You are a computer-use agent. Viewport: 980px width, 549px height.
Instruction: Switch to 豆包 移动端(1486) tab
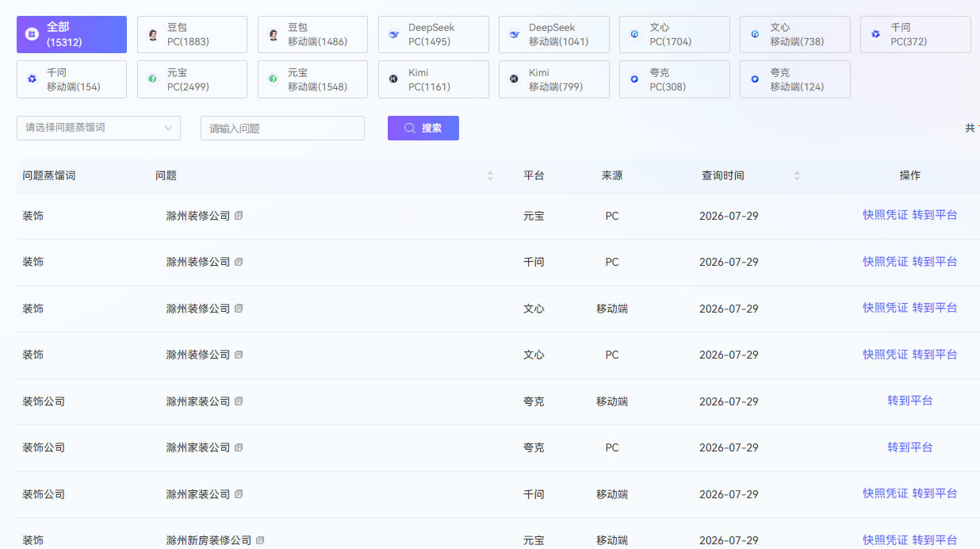tap(312, 35)
